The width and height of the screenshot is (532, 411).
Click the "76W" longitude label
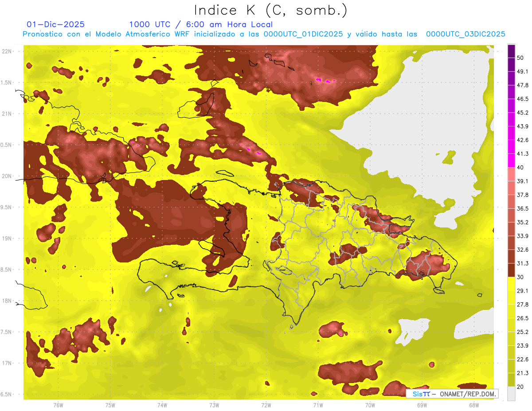pyautogui.click(x=58, y=405)
